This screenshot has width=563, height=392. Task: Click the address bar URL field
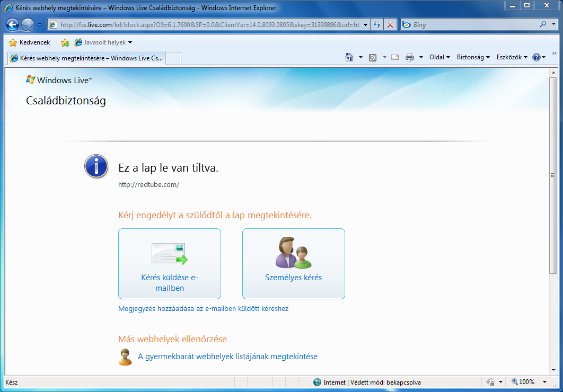(x=209, y=25)
